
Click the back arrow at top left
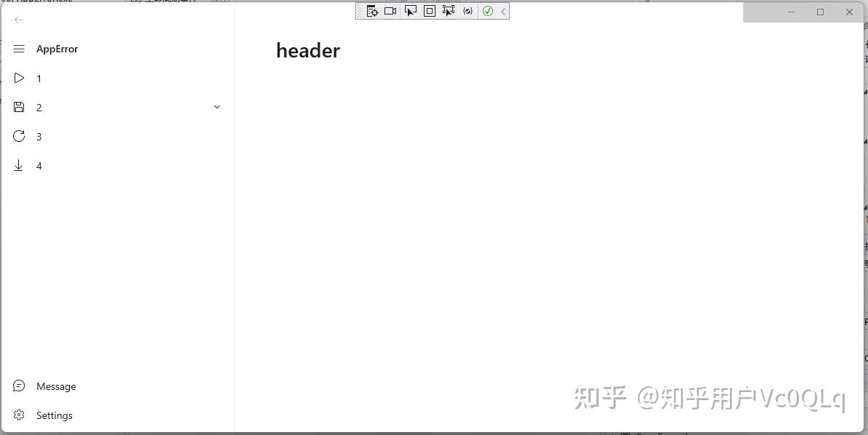click(19, 20)
